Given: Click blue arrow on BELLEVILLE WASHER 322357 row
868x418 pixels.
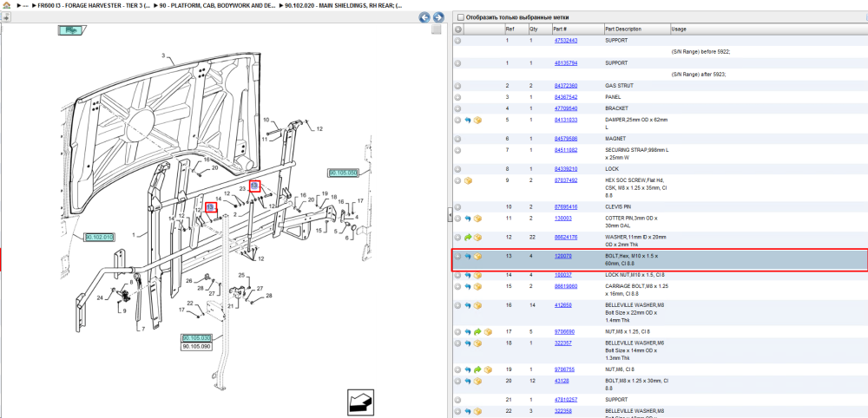Looking at the screenshot, I should pyautogui.click(x=468, y=343).
